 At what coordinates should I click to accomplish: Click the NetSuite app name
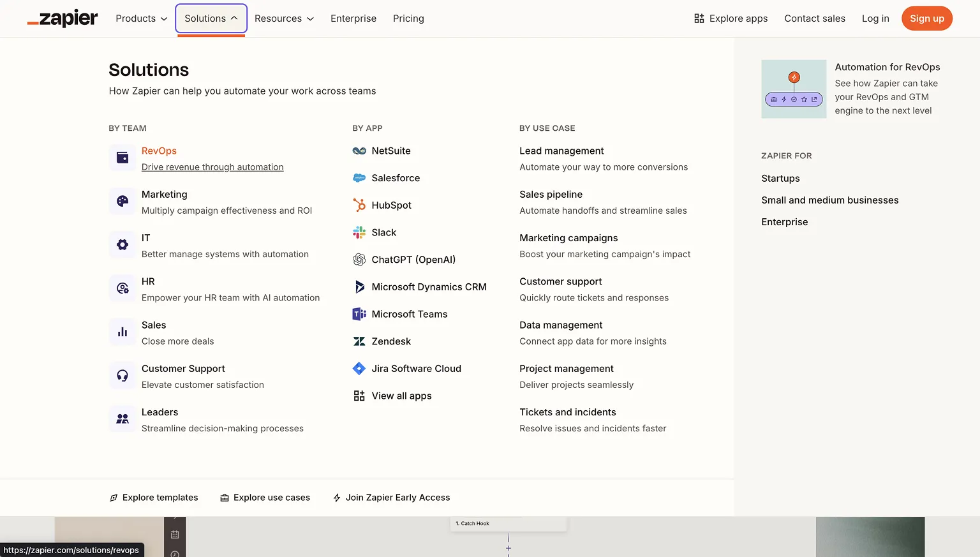tap(391, 151)
